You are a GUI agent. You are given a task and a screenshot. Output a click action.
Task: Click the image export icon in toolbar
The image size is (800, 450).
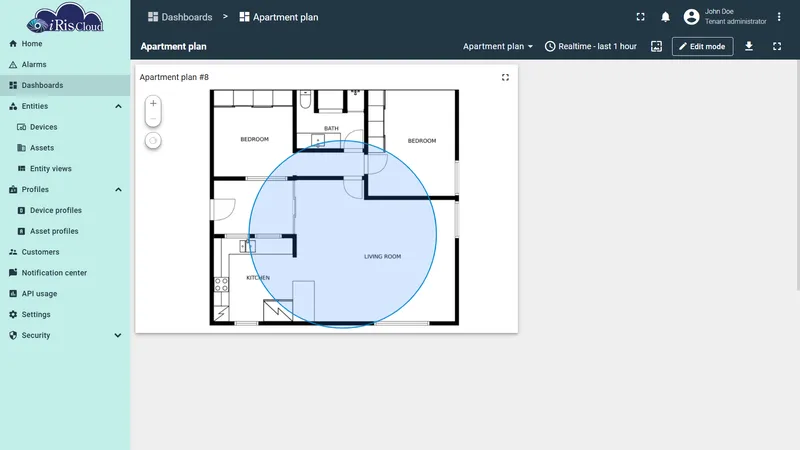[x=657, y=46]
